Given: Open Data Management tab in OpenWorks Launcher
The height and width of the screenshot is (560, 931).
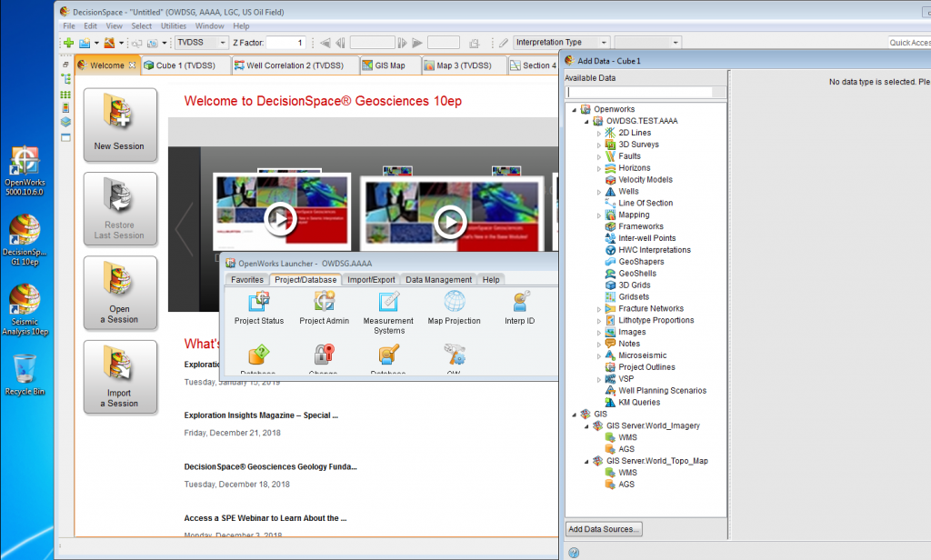Looking at the screenshot, I should tap(439, 280).
